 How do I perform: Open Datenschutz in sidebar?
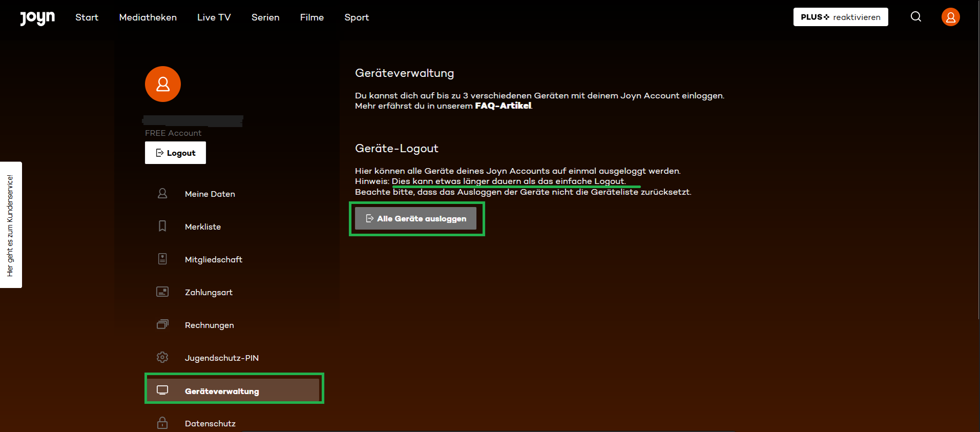coord(210,423)
